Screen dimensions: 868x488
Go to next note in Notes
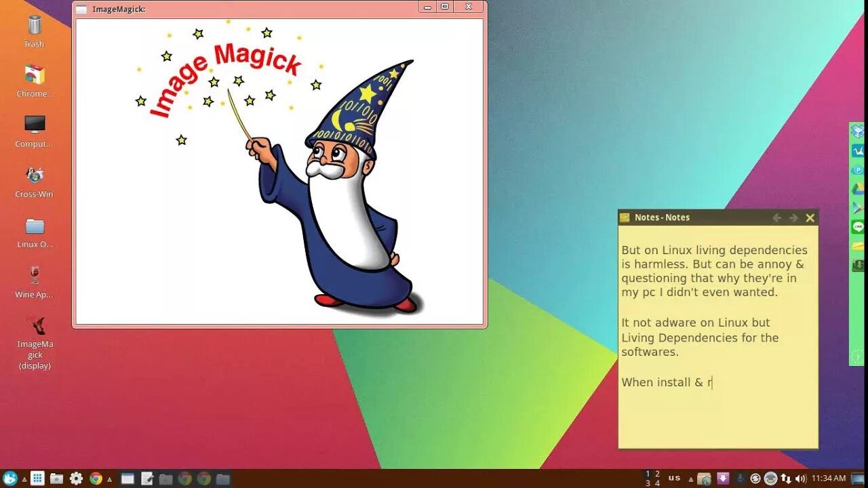[x=793, y=218]
